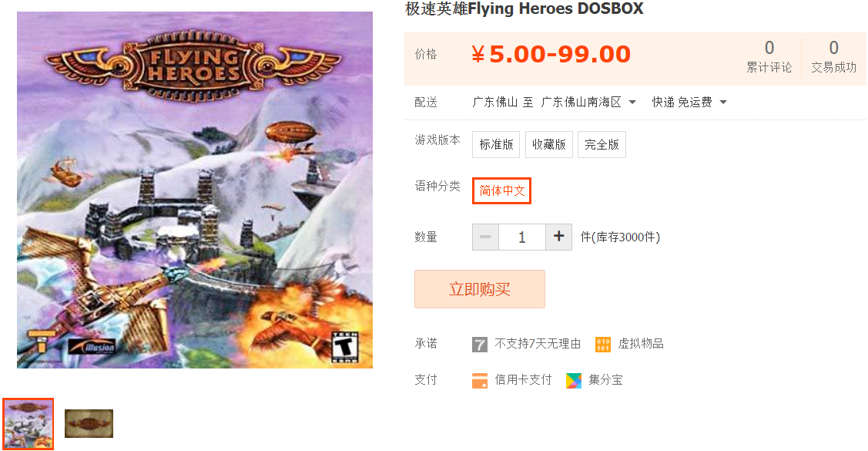Select the second brown logo thumbnail
This screenshot has width=868, height=451.
89,424
